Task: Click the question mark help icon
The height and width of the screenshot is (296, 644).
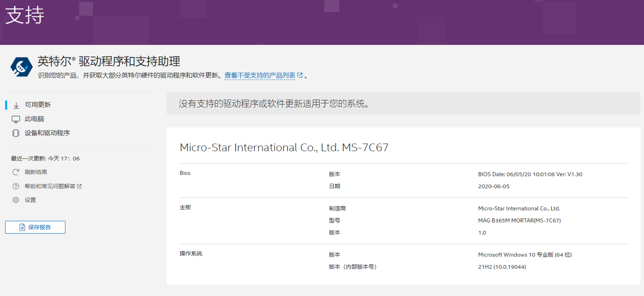Action: [x=16, y=186]
